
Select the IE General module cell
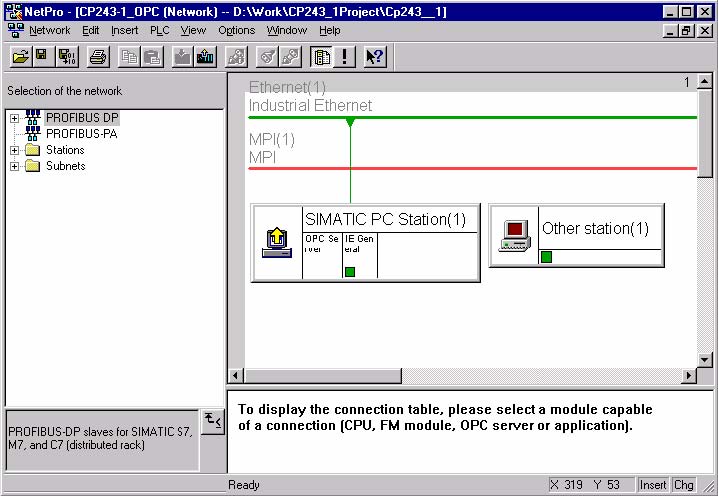point(360,255)
